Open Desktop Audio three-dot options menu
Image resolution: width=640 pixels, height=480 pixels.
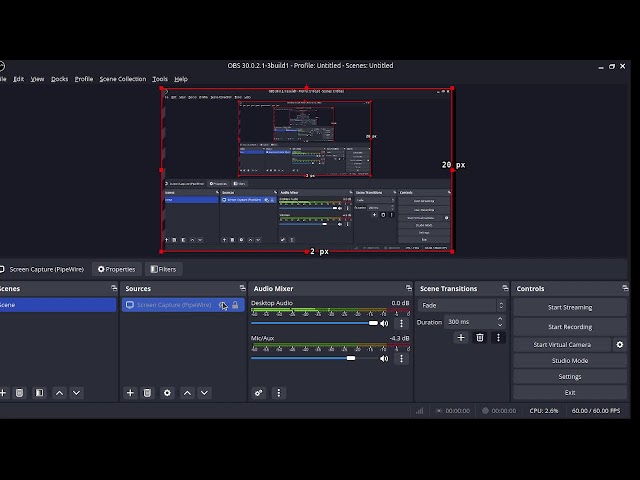(401, 323)
